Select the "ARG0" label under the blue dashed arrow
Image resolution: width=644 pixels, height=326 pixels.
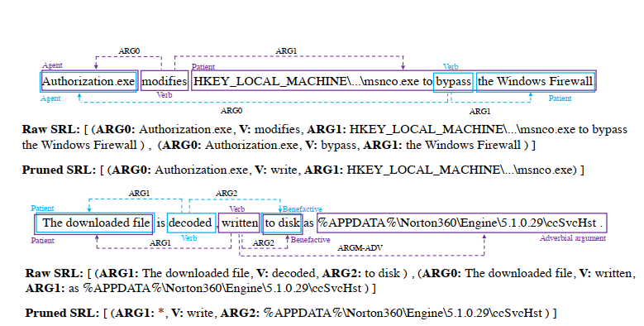pyautogui.click(x=231, y=111)
